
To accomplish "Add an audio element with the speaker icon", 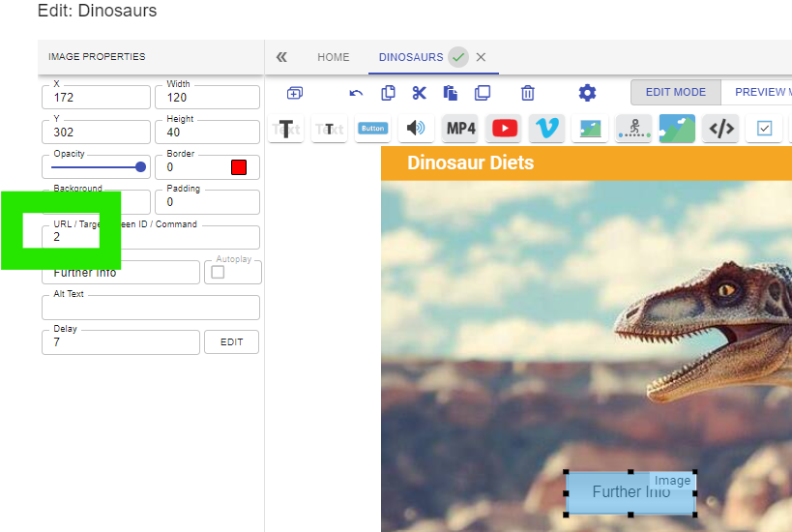I will point(416,129).
